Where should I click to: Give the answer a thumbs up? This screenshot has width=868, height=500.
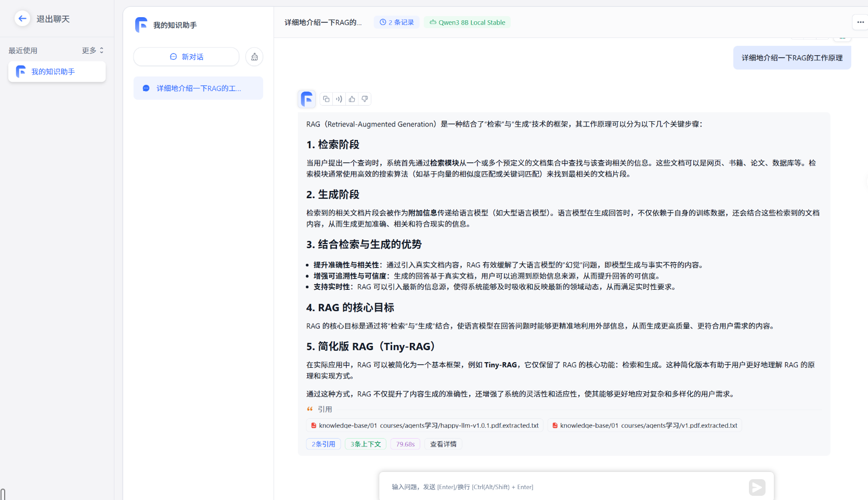[x=352, y=99]
